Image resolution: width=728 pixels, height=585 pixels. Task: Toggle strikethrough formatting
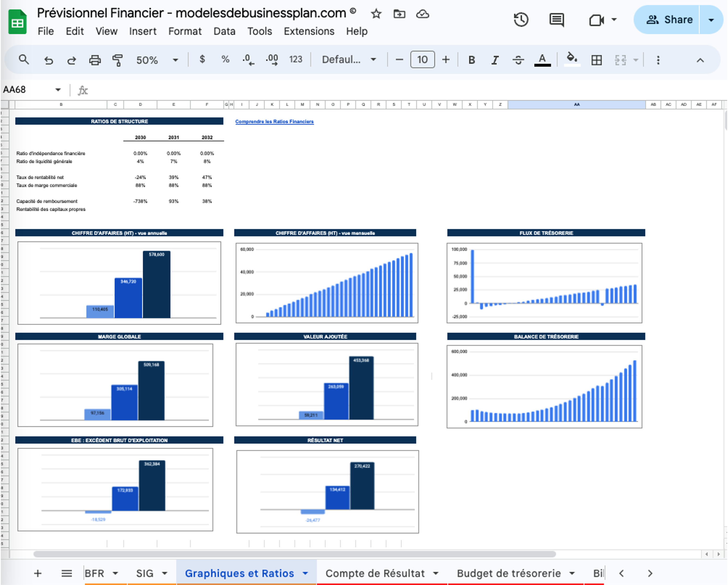[x=518, y=60]
